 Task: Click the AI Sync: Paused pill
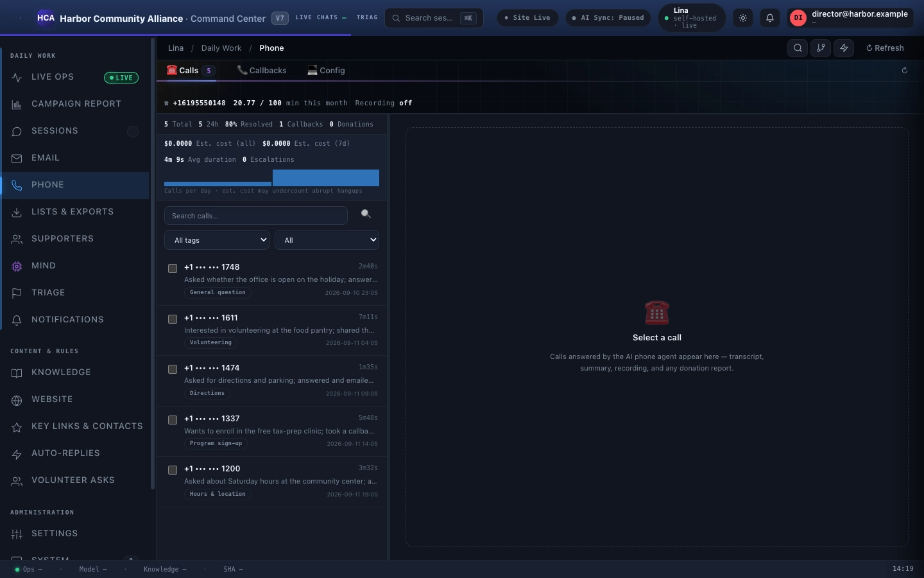(x=608, y=18)
